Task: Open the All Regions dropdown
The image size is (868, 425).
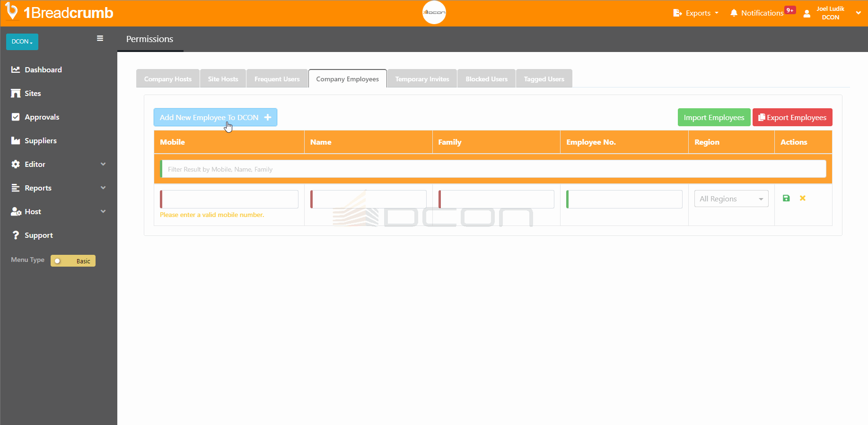Action: point(731,199)
